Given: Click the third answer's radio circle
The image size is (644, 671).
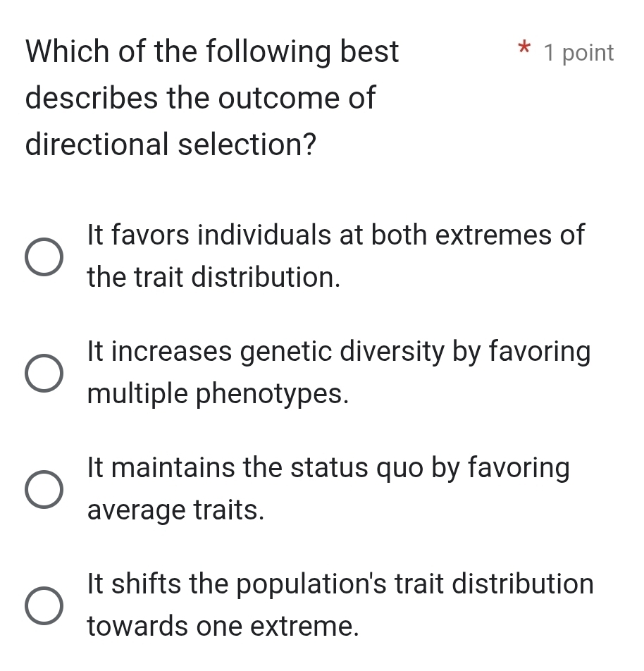Looking at the screenshot, I should point(44,490).
